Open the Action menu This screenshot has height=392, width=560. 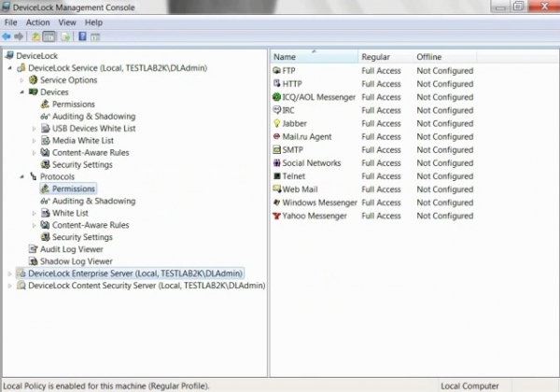pos(38,22)
